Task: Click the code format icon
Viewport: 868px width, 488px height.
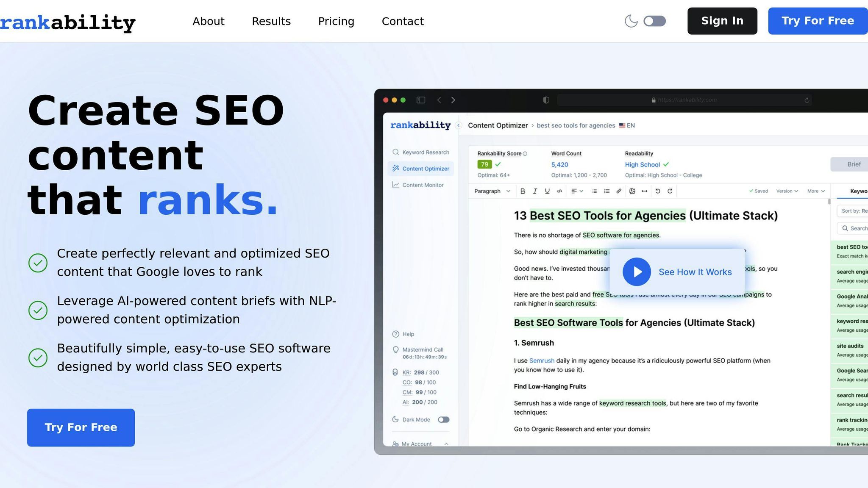Action: pyautogui.click(x=559, y=191)
